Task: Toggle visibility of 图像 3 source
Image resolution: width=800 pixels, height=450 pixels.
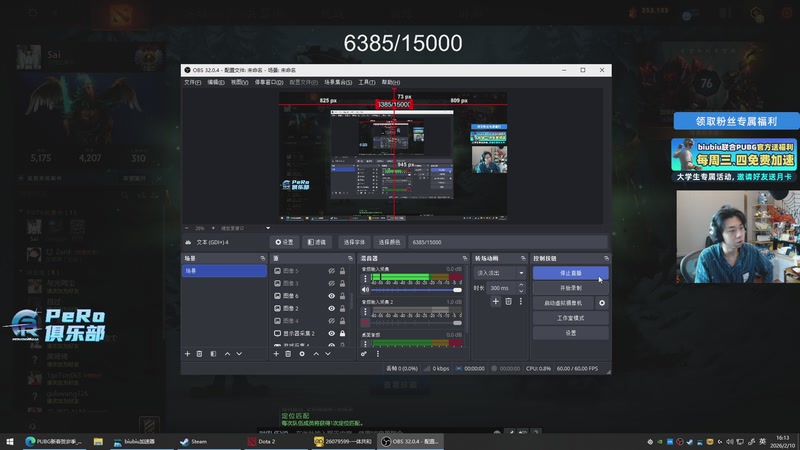Action: click(x=332, y=283)
